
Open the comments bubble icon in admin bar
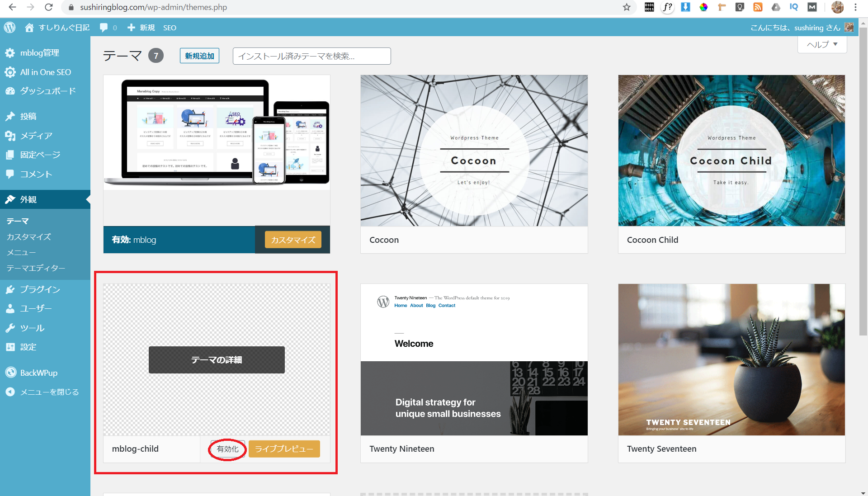(x=104, y=28)
